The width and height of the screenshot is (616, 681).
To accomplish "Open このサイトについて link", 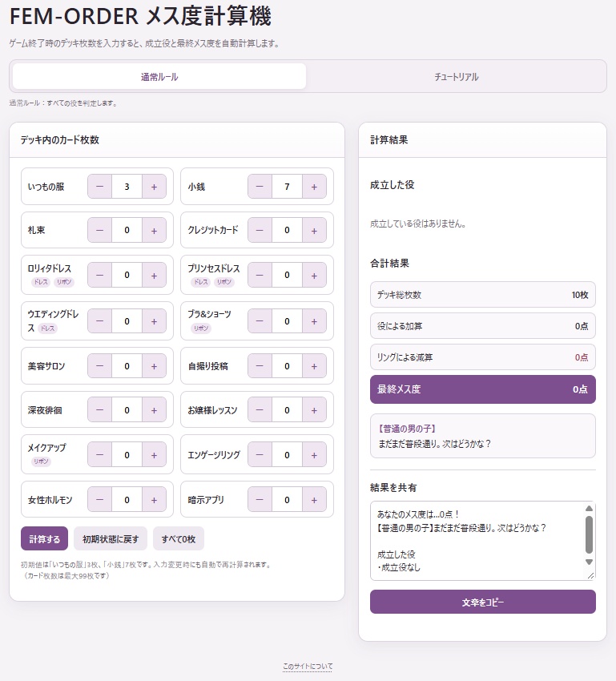I will click(308, 667).
